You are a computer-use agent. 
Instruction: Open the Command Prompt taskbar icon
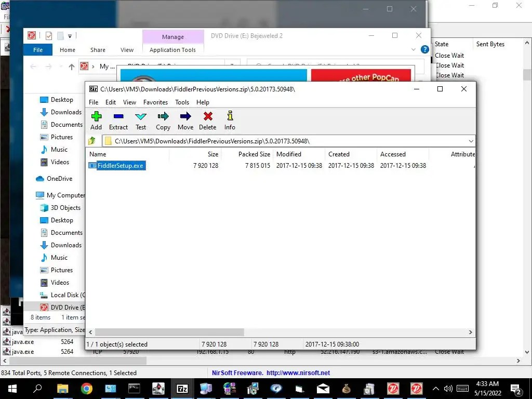tap(134, 389)
